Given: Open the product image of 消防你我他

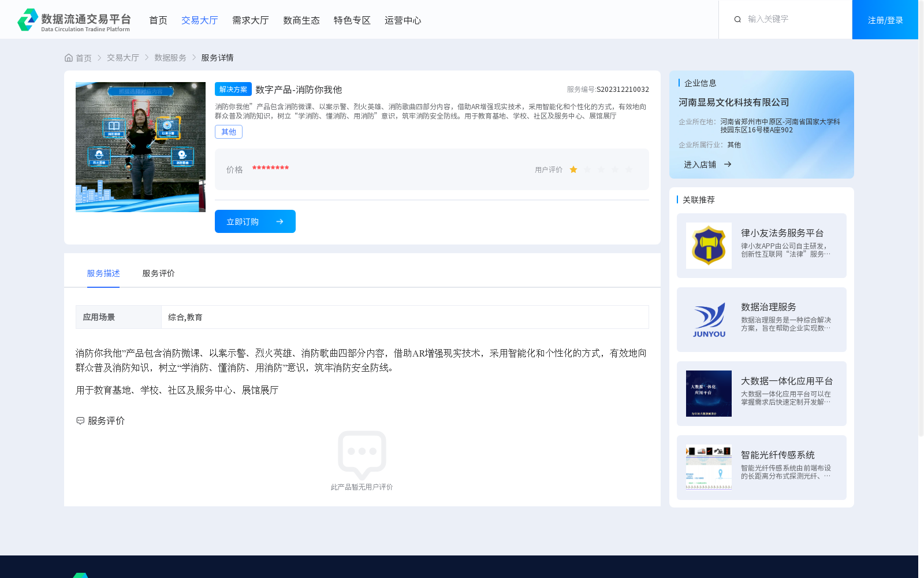Looking at the screenshot, I should [x=140, y=147].
